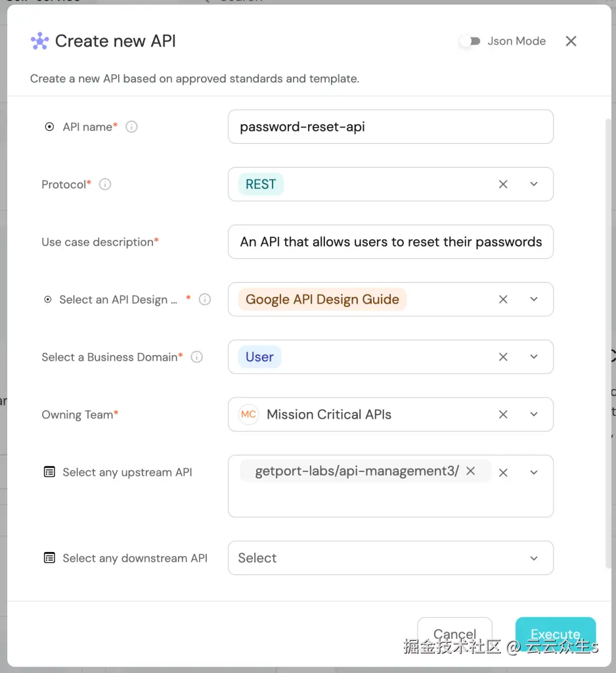Click the info icon beside API name
Viewport: 616px width, 673px height.
click(x=131, y=127)
